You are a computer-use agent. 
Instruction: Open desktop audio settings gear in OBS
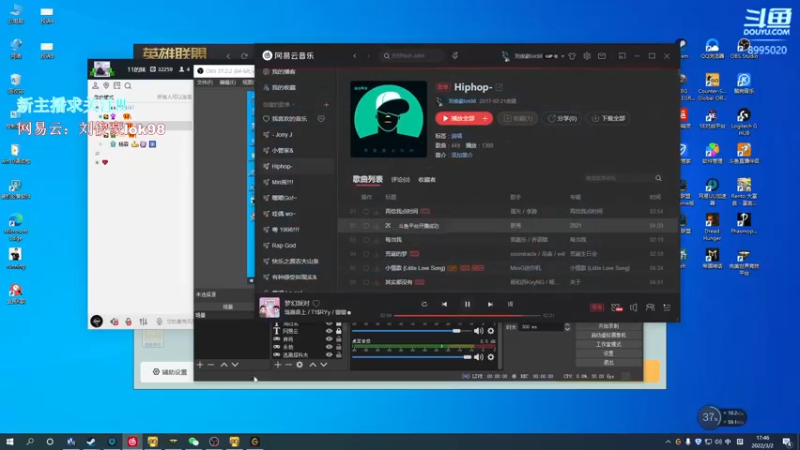pos(491,357)
